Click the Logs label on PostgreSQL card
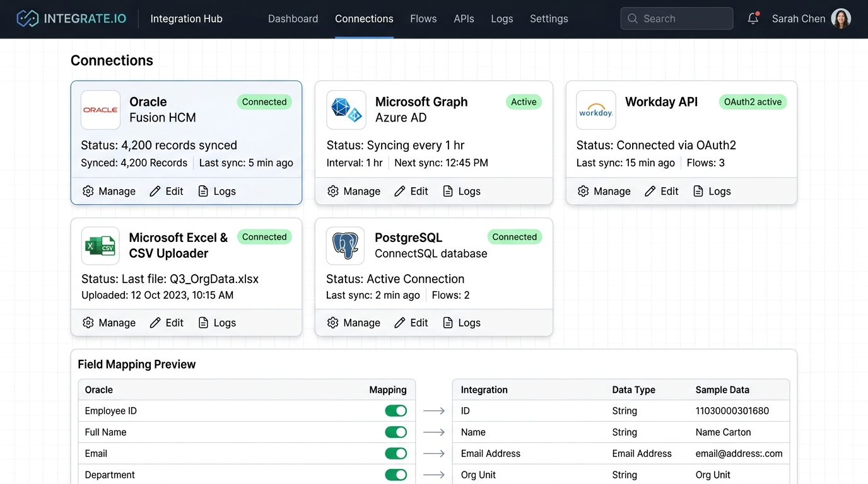Image resolution: width=868 pixels, height=484 pixels. [469, 323]
